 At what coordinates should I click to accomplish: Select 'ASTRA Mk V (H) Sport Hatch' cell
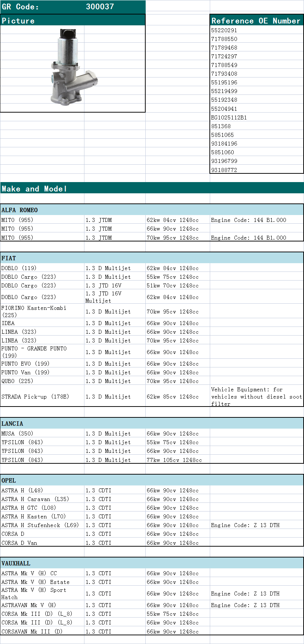pos(42,593)
